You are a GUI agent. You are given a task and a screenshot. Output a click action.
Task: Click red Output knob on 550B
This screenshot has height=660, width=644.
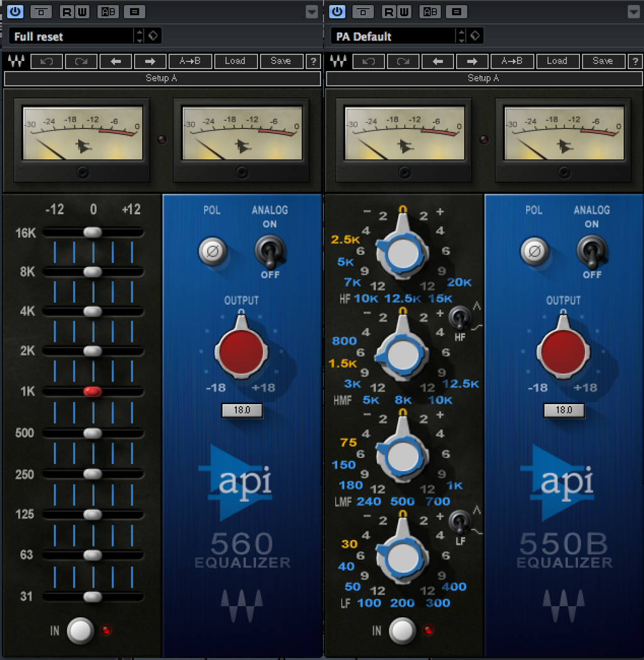click(563, 352)
